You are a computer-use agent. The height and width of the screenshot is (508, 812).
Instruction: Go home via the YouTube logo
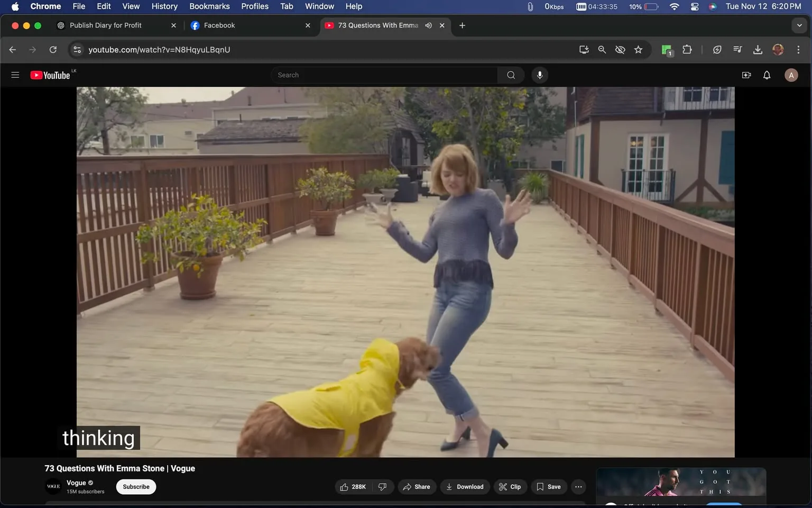pyautogui.click(x=50, y=75)
